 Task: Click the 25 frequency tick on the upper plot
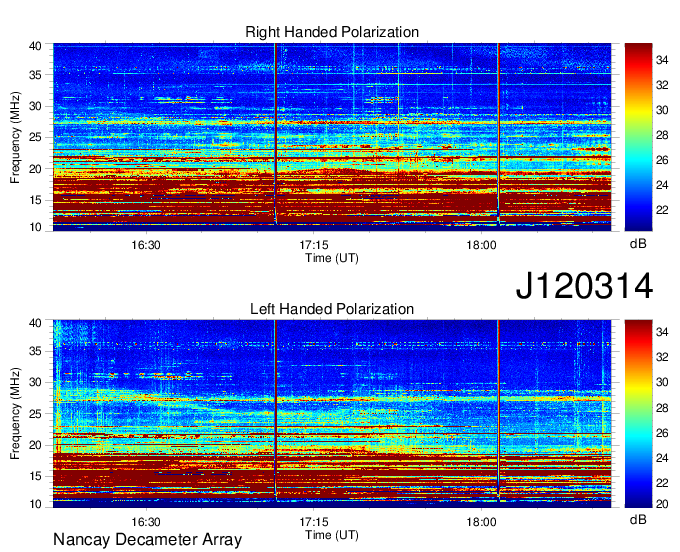click(35, 137)
